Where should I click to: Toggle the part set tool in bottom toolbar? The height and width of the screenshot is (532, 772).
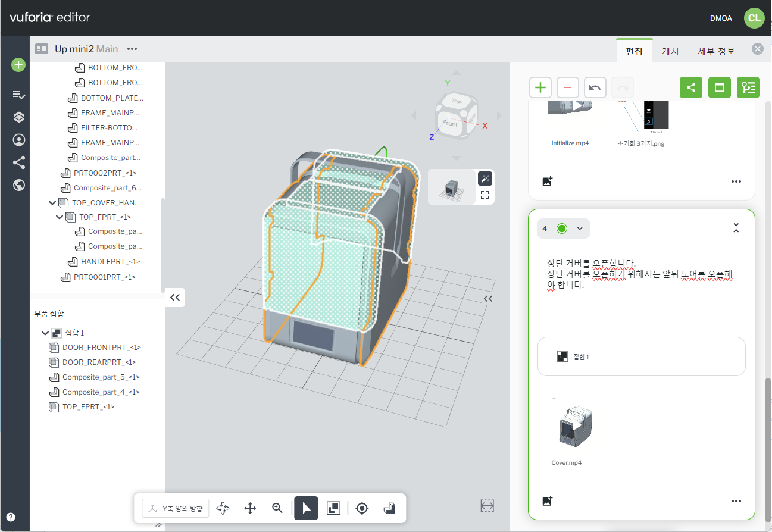tap(333, 508)
